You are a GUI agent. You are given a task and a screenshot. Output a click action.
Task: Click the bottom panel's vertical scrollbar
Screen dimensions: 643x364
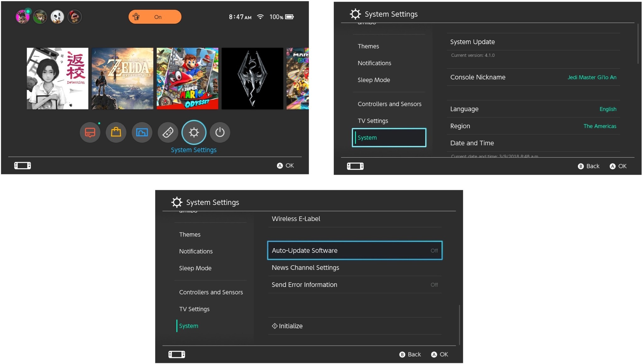coord(459,325)
